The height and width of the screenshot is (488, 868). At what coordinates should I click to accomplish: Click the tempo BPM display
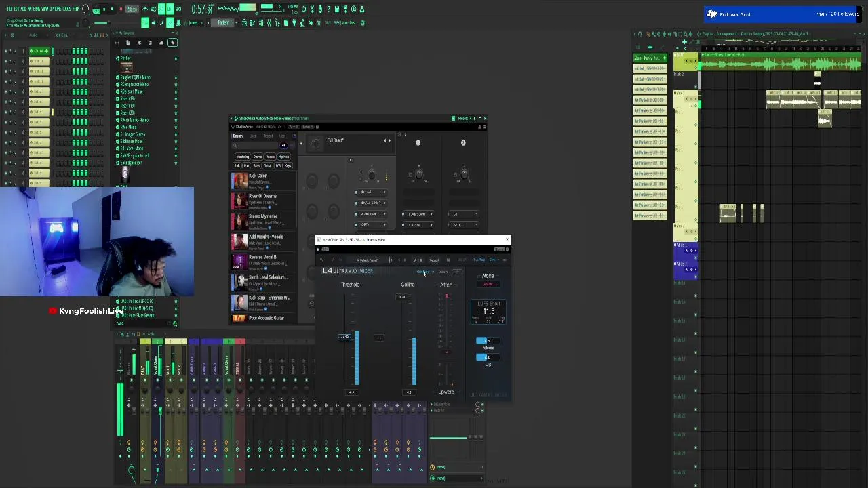[132, 9]
